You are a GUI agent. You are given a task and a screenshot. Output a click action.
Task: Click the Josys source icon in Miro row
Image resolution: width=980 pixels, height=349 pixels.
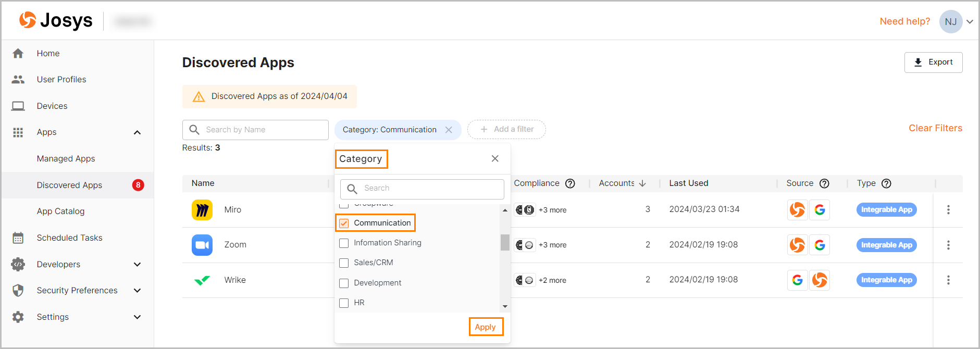point(797,210)
